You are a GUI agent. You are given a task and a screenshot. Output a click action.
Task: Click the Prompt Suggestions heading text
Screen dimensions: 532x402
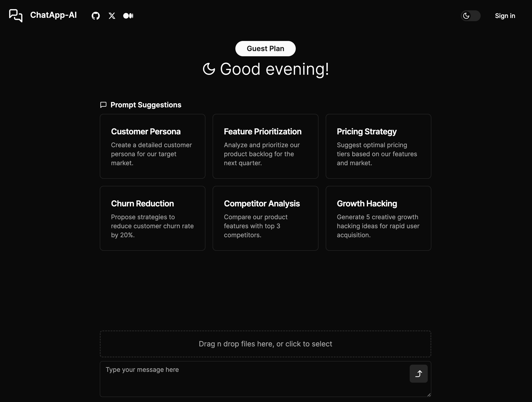point(146,105)
